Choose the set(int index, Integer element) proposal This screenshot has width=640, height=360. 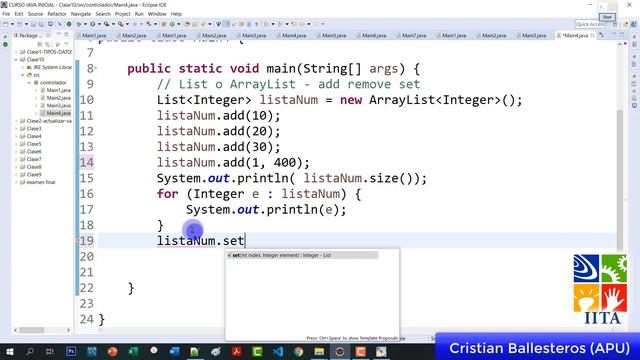tap(302, 255)
